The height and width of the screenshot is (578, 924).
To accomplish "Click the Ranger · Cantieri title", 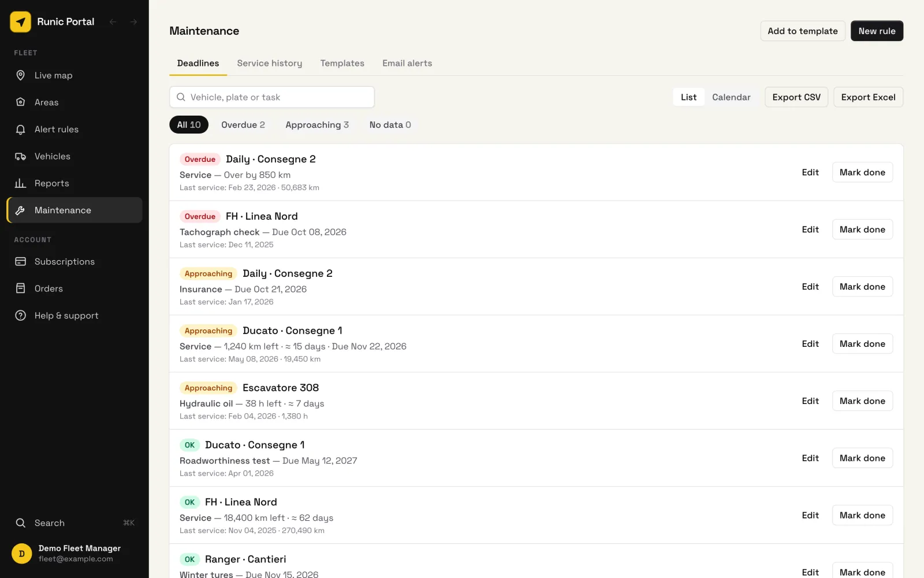I will (245, 560).
